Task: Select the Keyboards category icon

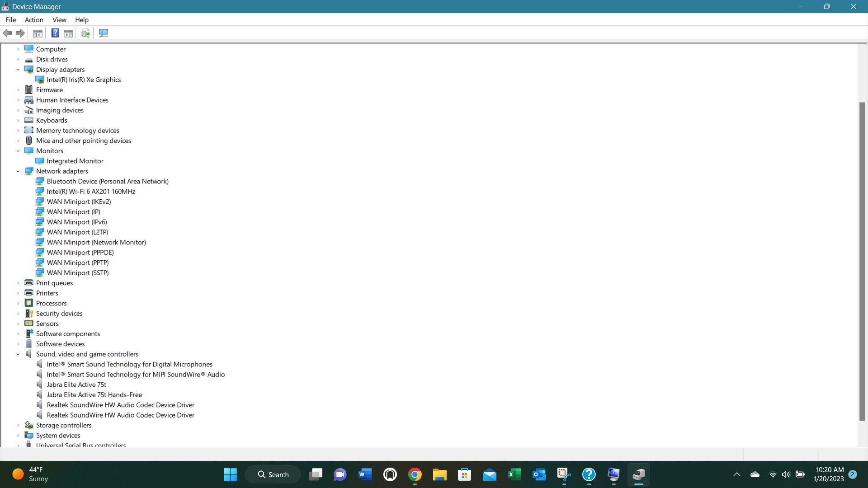Action: (x=29, y=120)
